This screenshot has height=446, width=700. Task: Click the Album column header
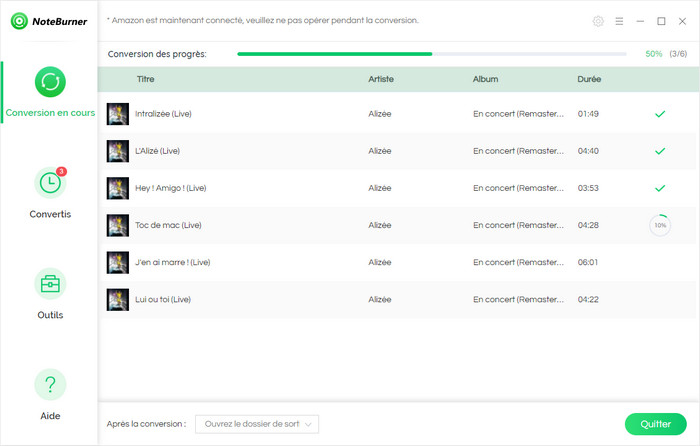(485, 79)
